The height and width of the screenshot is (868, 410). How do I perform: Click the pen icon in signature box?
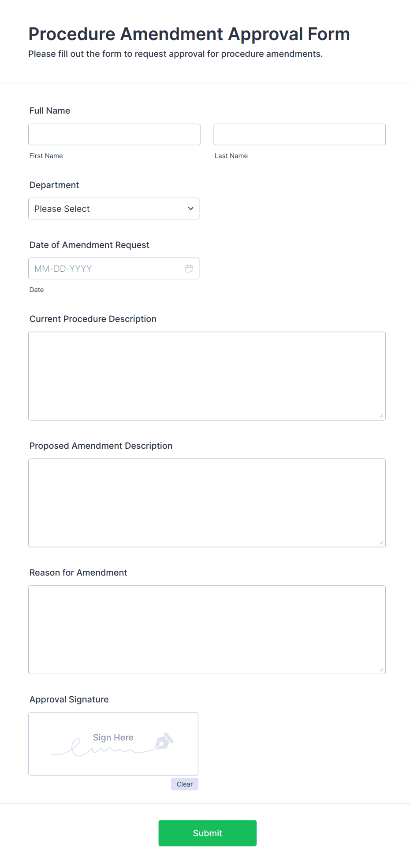tap(164, 741)
